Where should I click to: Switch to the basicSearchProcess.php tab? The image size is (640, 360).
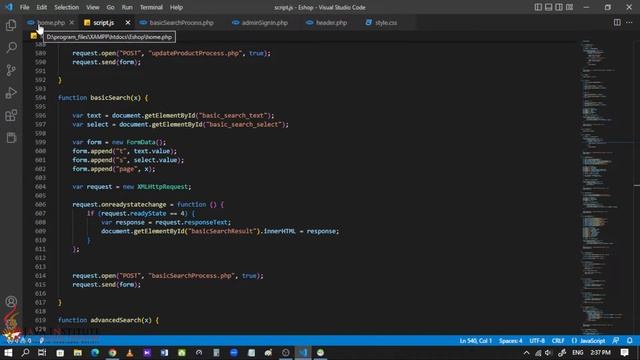(x=181, y=22)
